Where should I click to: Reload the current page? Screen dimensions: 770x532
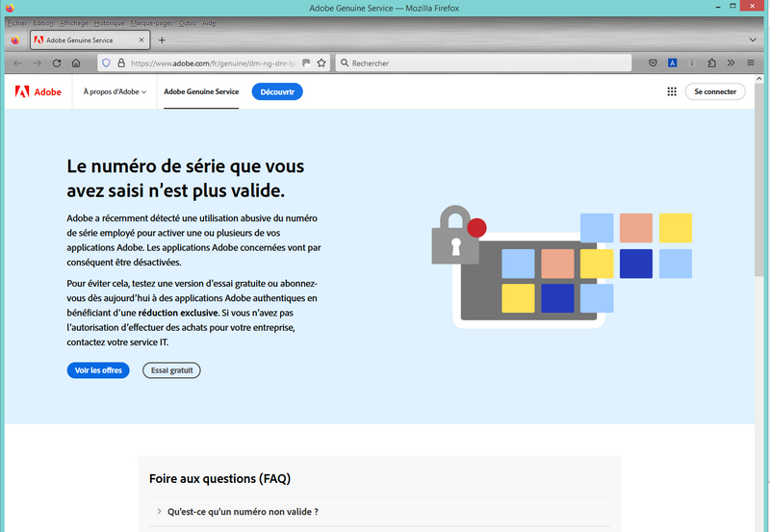coord(57,63)
